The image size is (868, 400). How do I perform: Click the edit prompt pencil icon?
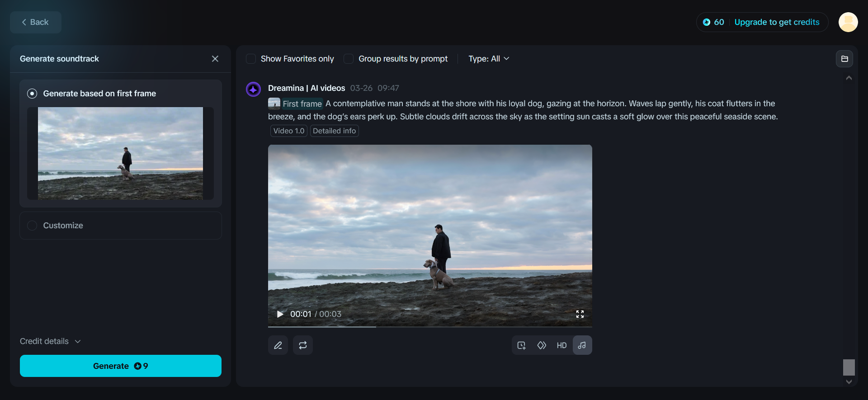[x=278, y=345]
